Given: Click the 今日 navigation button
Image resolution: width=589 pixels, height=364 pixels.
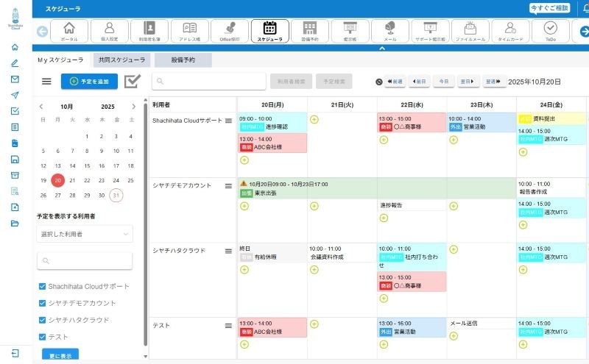Looking at the screenshot, I should click(x=443, y=82).
